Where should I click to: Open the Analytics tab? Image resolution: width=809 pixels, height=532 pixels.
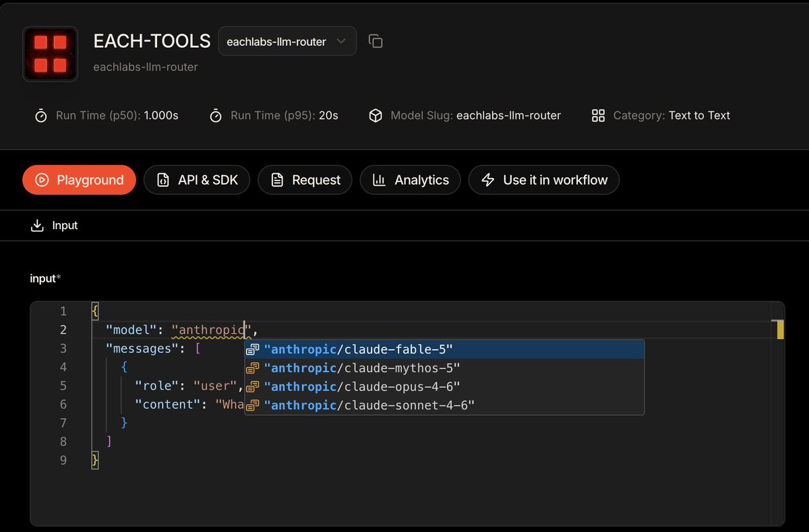tap(410, 180)
